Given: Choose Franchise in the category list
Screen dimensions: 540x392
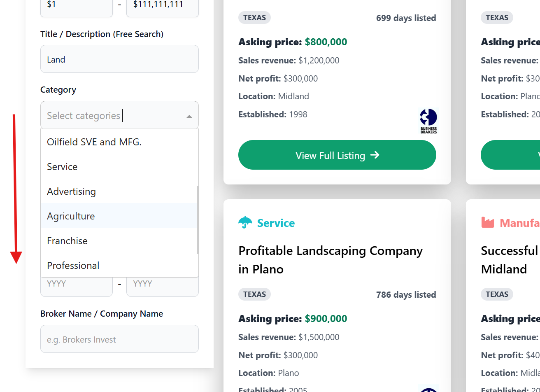Looking at the screenshot, I should coord(67,241).
